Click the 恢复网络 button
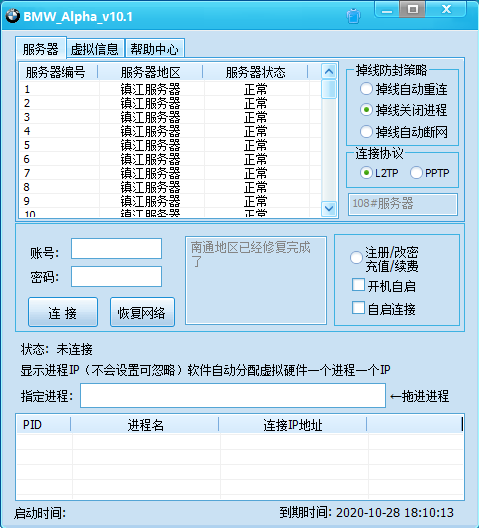This screenshot has width=479, height=528. coord(142,312)
